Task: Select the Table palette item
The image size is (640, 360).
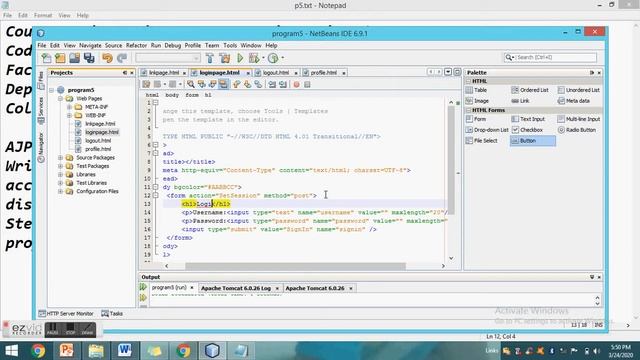Action: [476, 90]
